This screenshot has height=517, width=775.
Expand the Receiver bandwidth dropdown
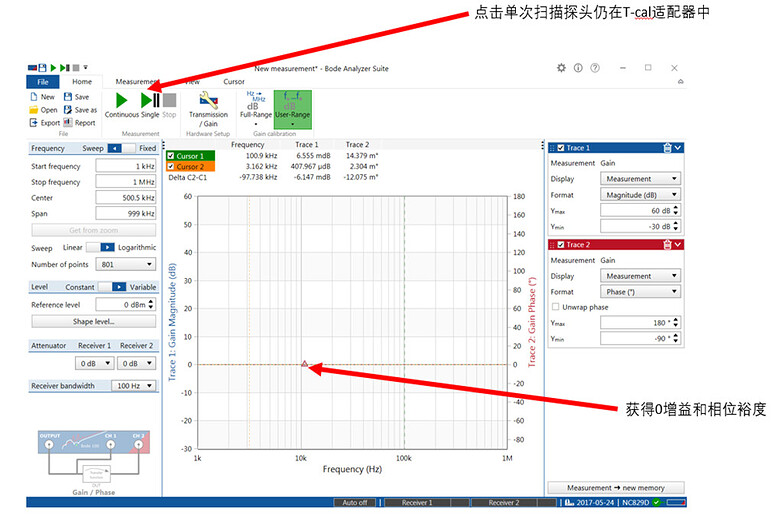[x=133, y=385]
